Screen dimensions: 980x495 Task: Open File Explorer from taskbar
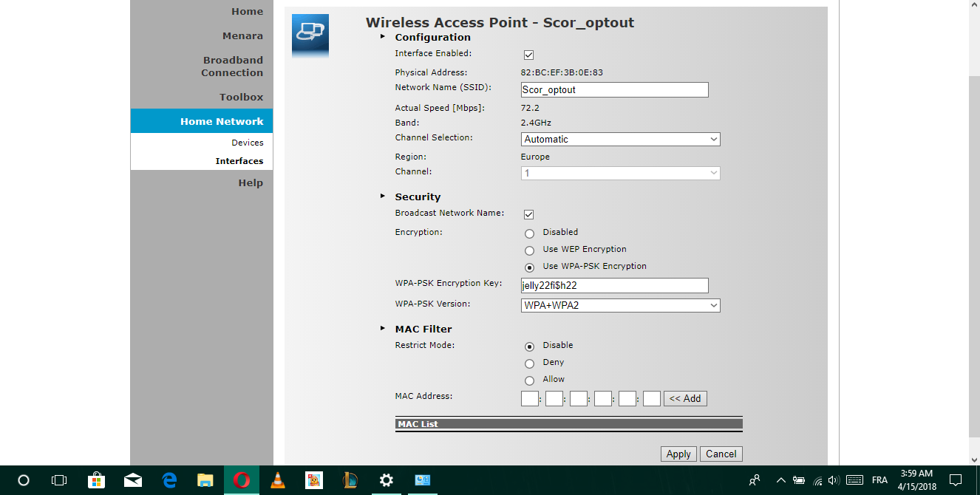pyautogui.click(x=205, y=480)
